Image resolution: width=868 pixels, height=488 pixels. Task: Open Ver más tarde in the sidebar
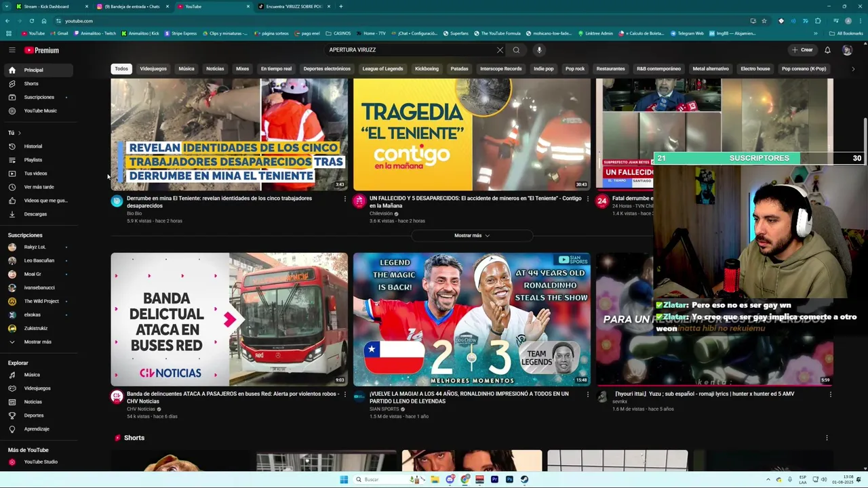(x=38, y=187)
